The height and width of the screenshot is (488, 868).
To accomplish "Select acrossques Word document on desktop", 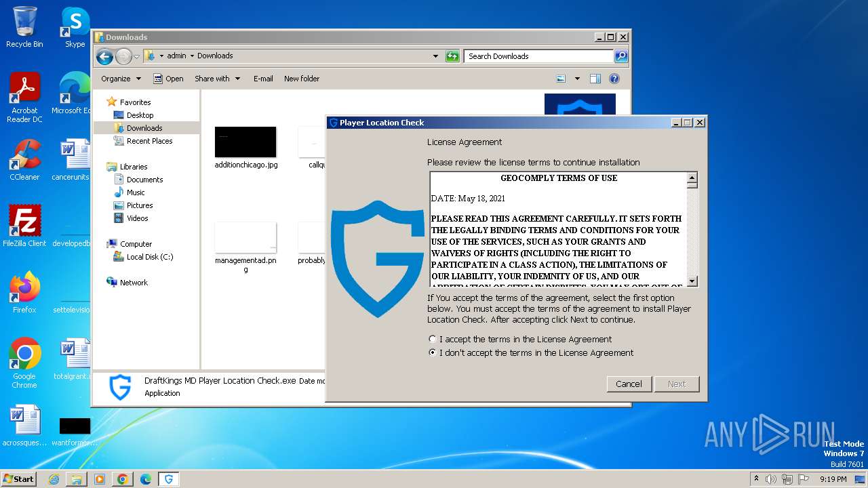I will [24, 426].
